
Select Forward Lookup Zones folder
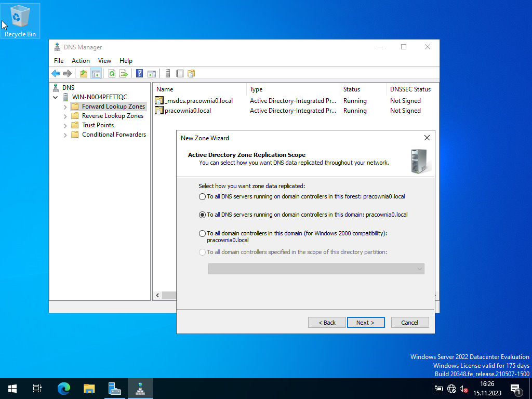(x=113, y=107)
